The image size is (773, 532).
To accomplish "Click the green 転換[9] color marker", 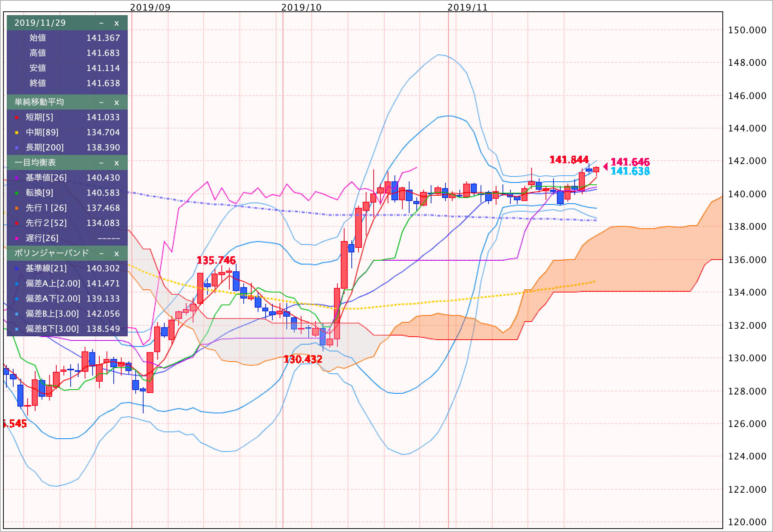I will point(17,193).
